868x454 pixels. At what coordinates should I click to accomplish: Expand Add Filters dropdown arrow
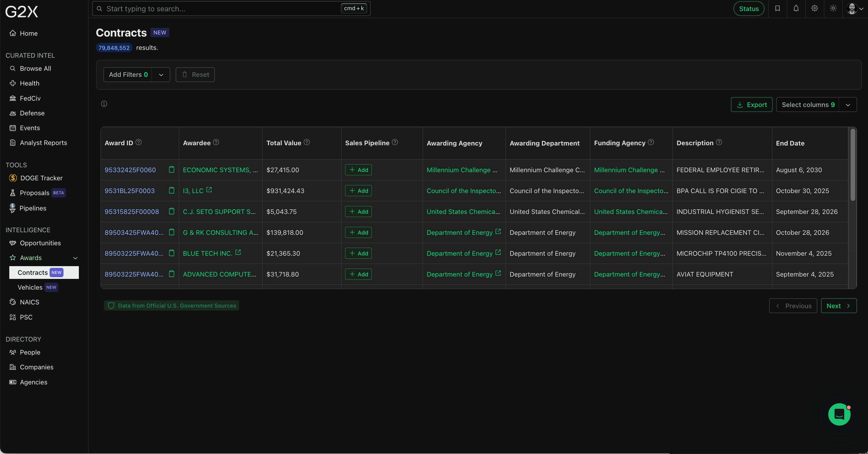161,75
